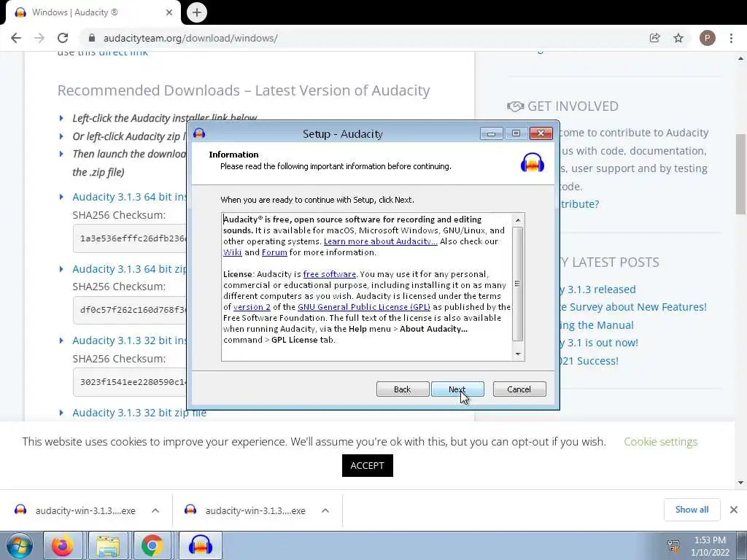Accept the website cookies

(x=368, y=465)
